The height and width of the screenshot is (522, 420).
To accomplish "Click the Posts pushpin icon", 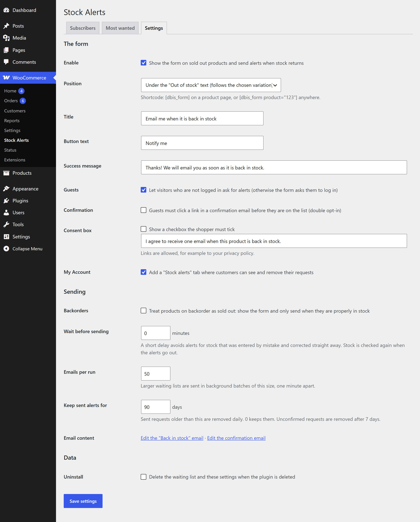I will pyautogui.click(x=6, y=26).
